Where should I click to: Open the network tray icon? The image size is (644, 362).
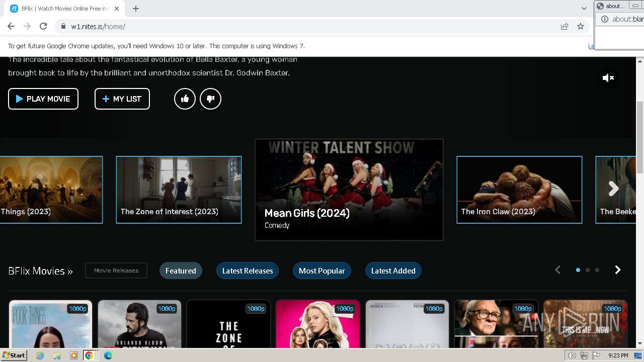tap(584, 355)
